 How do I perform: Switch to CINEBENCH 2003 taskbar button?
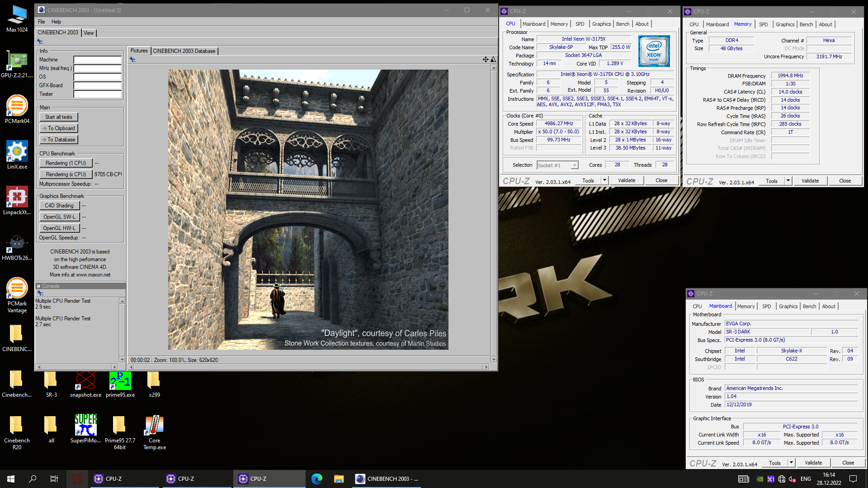(387, 479)
